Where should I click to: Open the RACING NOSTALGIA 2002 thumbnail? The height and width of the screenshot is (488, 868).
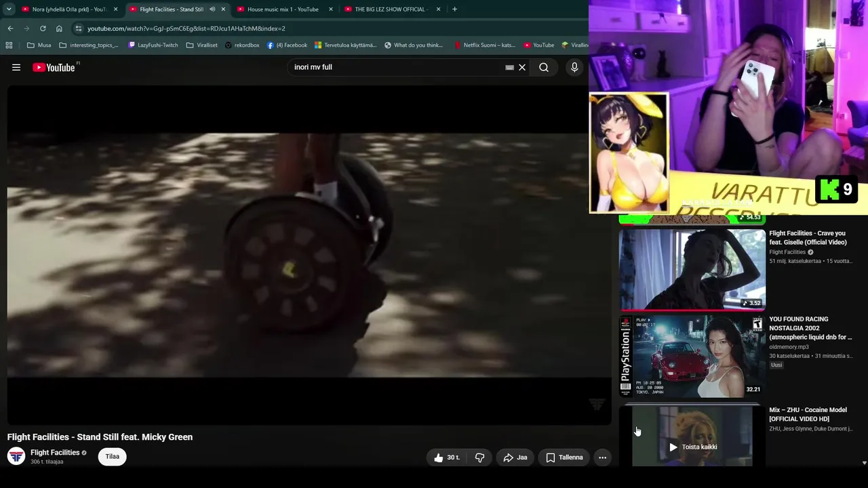[x=692, y=356]
